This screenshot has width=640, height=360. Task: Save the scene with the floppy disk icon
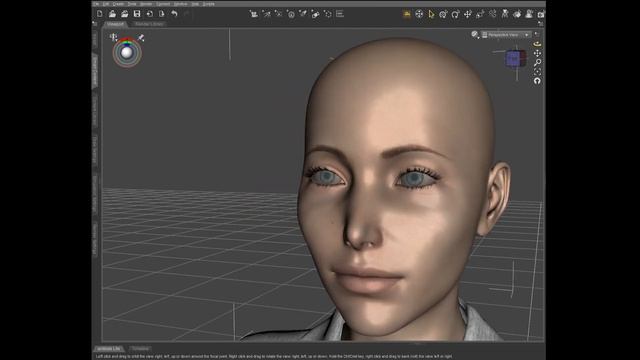tap(137, 14)
